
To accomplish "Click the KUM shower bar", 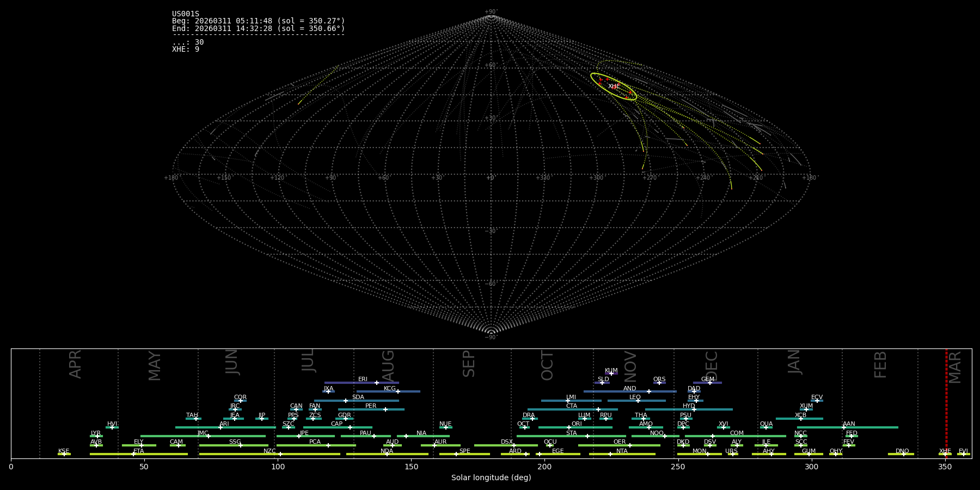I will tap(611, 373).
